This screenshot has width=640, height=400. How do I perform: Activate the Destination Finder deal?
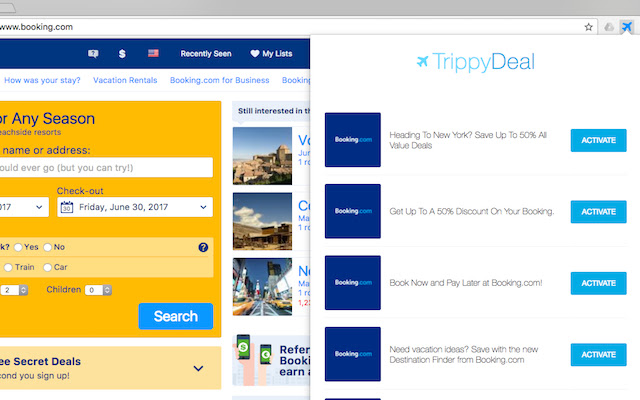pos(598,354)
